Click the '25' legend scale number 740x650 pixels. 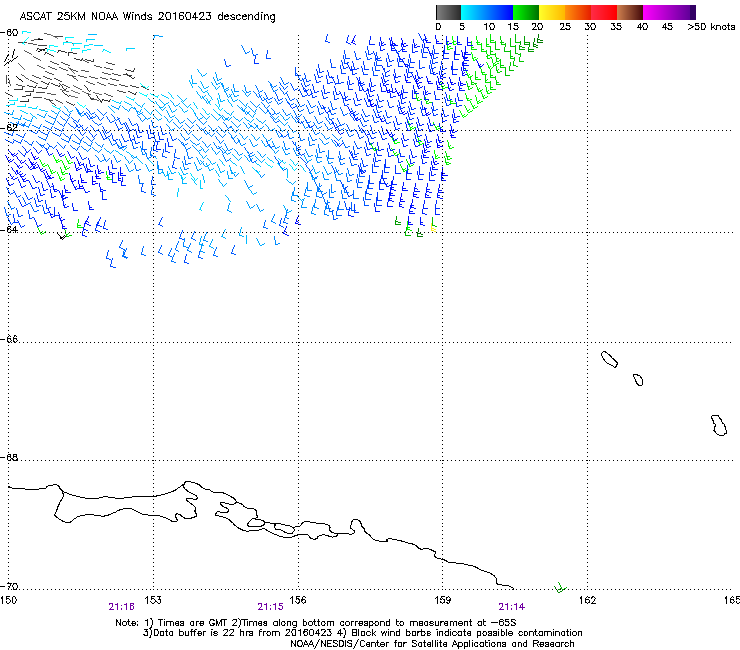click(565, 27)
